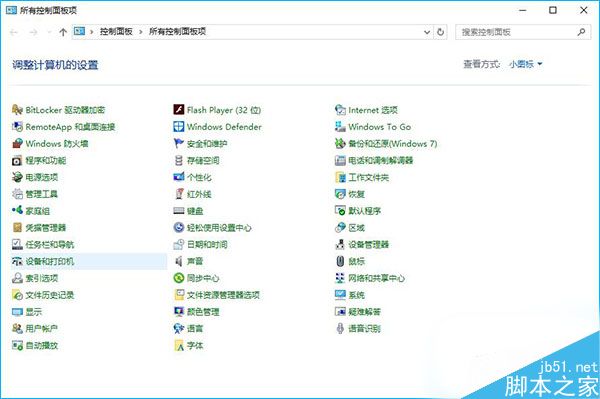Open Windows 防火墙 firewall icon
Screen dimensions: 600x399
click(x=17, y=143)
